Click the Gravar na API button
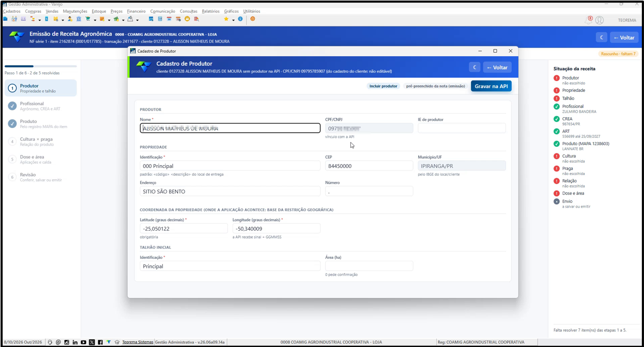 [491, 86]
